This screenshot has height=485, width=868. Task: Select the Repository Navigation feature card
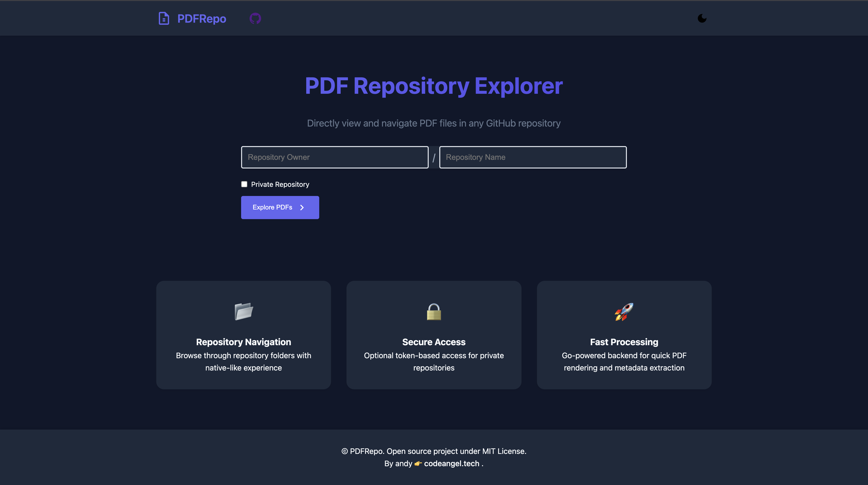244,335
